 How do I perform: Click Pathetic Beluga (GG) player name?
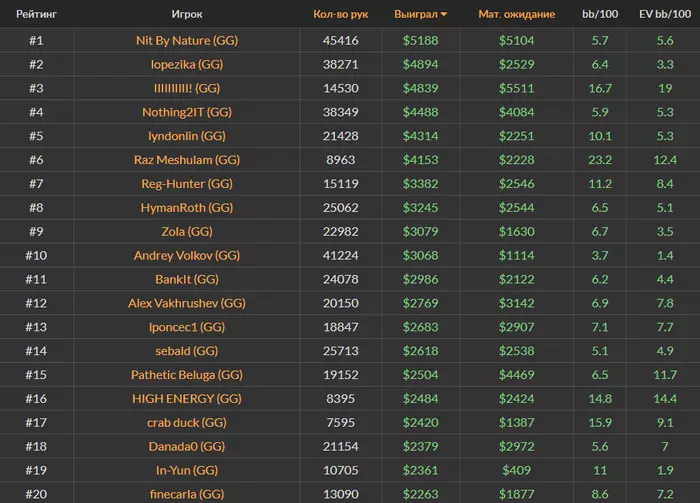(x=187, y=375)
